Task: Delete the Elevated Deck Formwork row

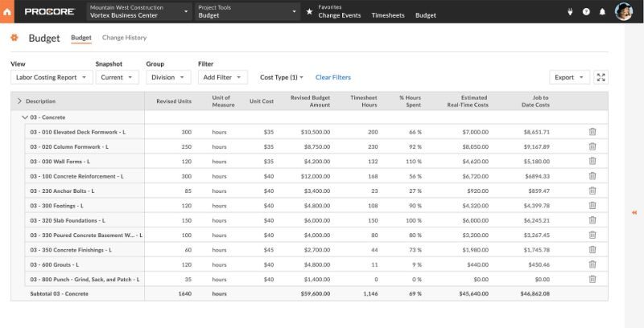Action: tap(592, 132)
